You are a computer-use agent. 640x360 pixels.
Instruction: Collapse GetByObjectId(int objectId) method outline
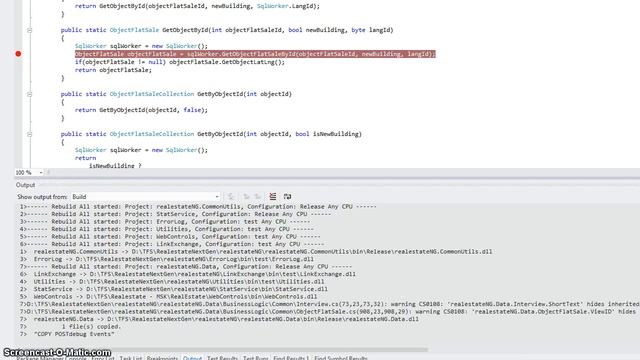tap(29, 94)
